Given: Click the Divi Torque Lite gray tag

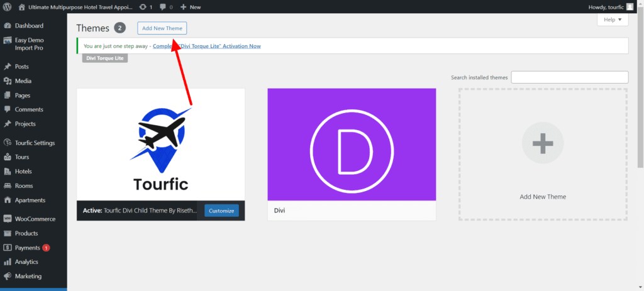Looking at the screenshot, I should click(105, 58).
